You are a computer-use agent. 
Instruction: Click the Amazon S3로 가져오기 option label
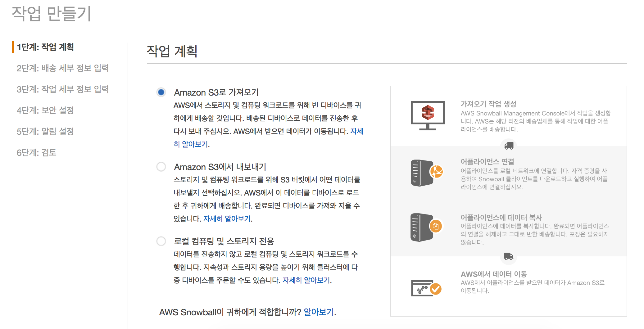point(216,92)
